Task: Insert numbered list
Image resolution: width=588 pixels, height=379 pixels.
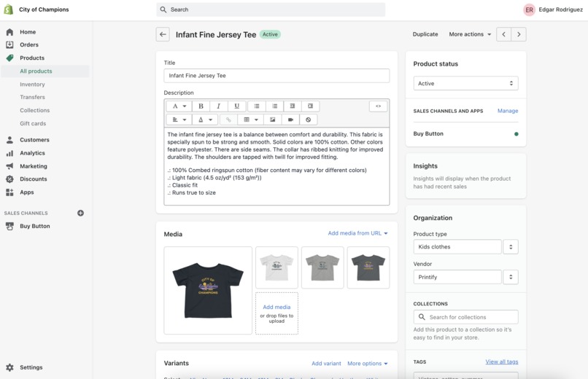Action: 275,106
